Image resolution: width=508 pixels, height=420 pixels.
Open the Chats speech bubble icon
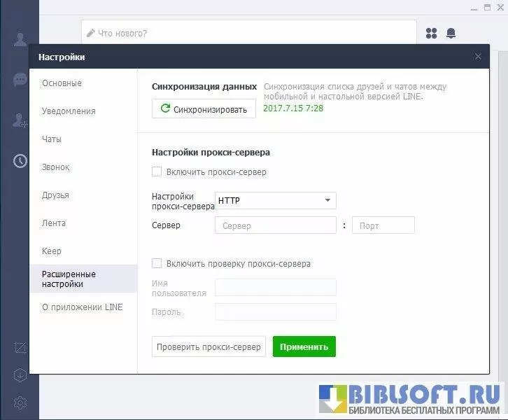(20, 80)
